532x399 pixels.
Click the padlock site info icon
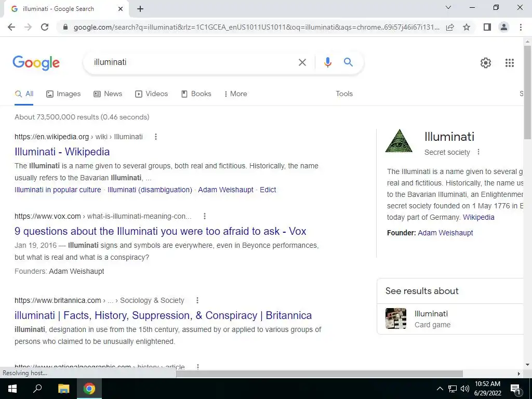65,27
